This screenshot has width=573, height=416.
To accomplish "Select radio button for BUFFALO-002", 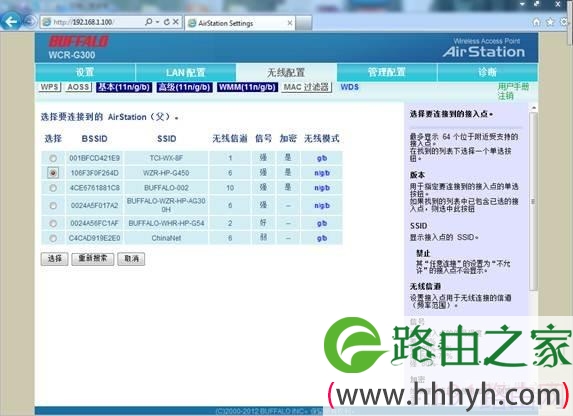I will [53, 188].
